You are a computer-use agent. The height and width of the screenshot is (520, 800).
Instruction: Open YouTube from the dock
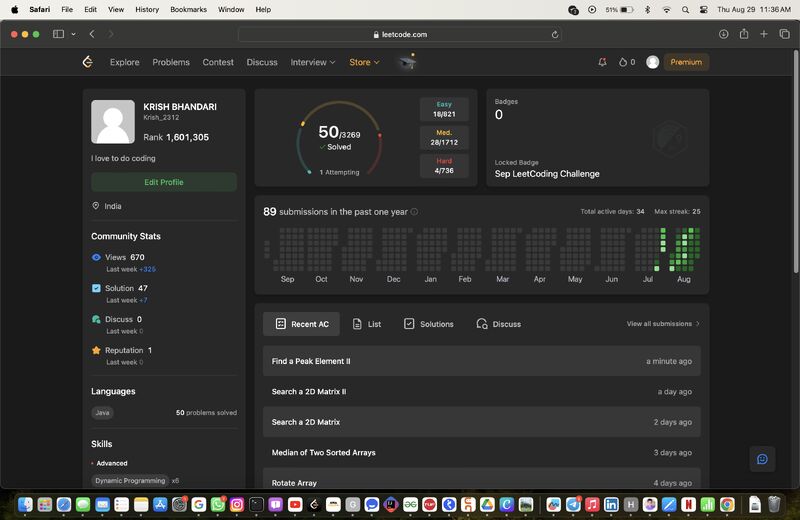click(x=295, y=505)
